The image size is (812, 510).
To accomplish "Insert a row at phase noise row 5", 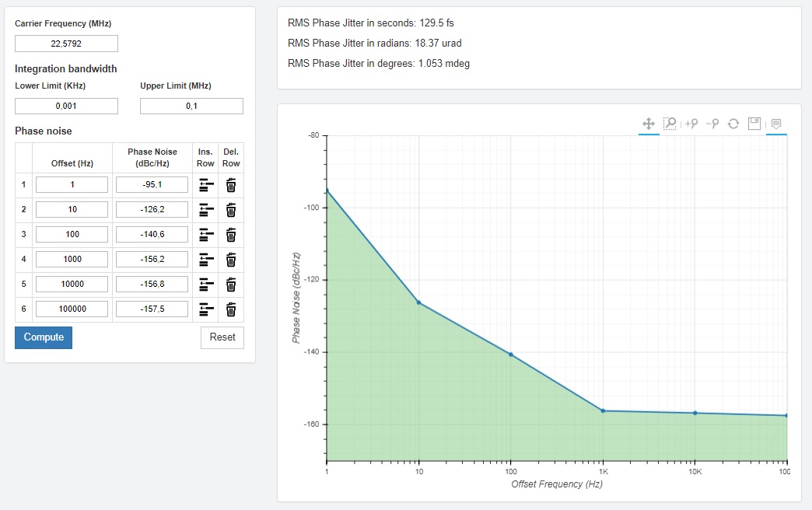I will [206, 285].
